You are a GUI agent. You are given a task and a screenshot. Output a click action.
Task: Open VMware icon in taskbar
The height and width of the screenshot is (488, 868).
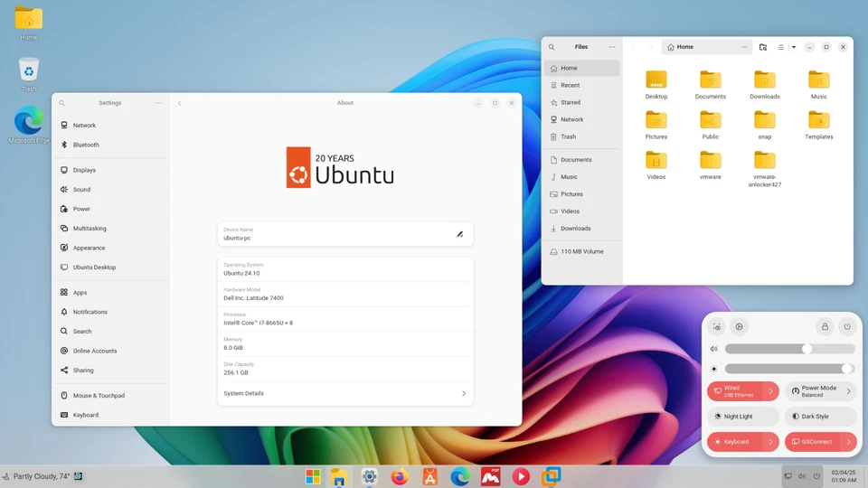(551, 476)
